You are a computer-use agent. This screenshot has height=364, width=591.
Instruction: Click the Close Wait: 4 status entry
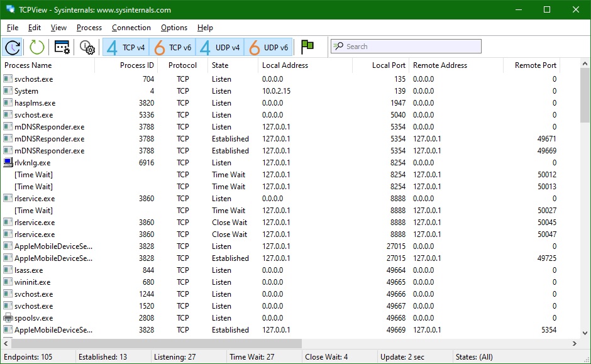(326, 357)
